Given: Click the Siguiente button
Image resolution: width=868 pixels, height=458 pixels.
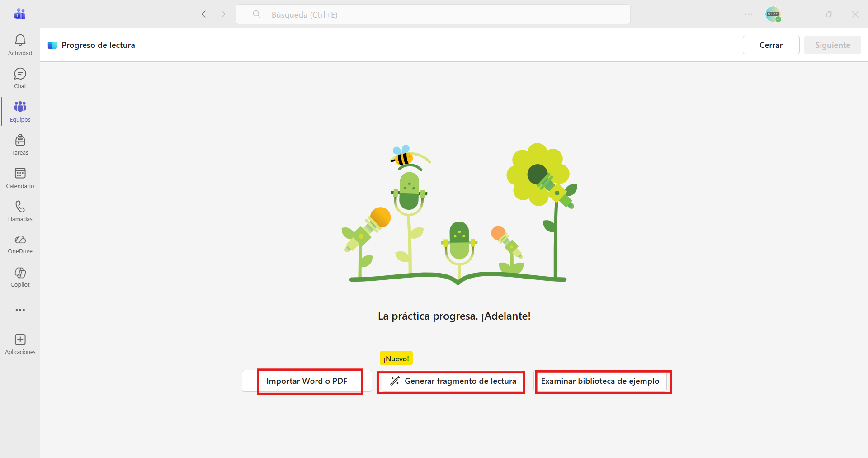Looking at the screenshot, I should 832,45.
